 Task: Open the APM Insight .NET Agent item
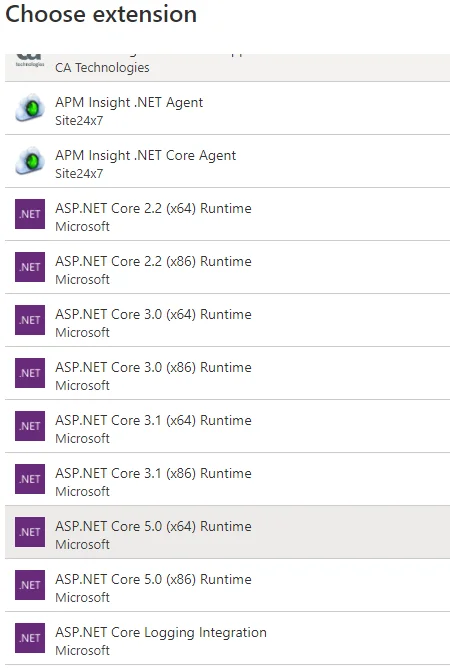[227, 108]
